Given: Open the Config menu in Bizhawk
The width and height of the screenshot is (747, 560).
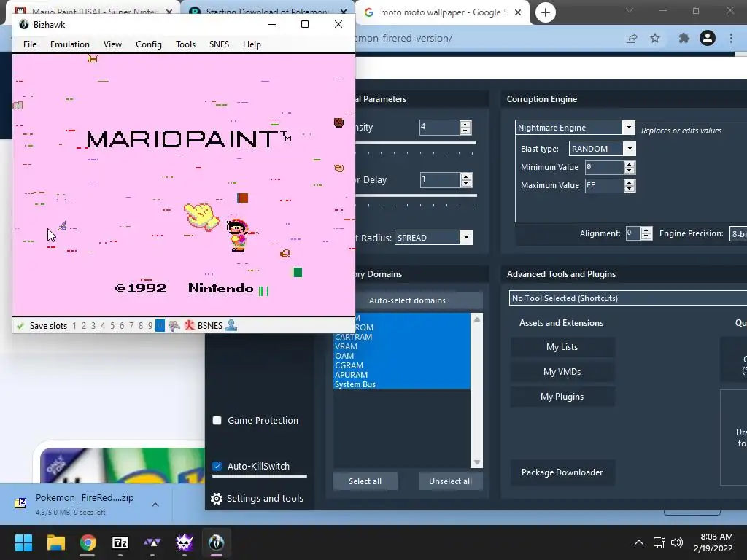Looking at the screenshot, I should [x=149, y=44].
